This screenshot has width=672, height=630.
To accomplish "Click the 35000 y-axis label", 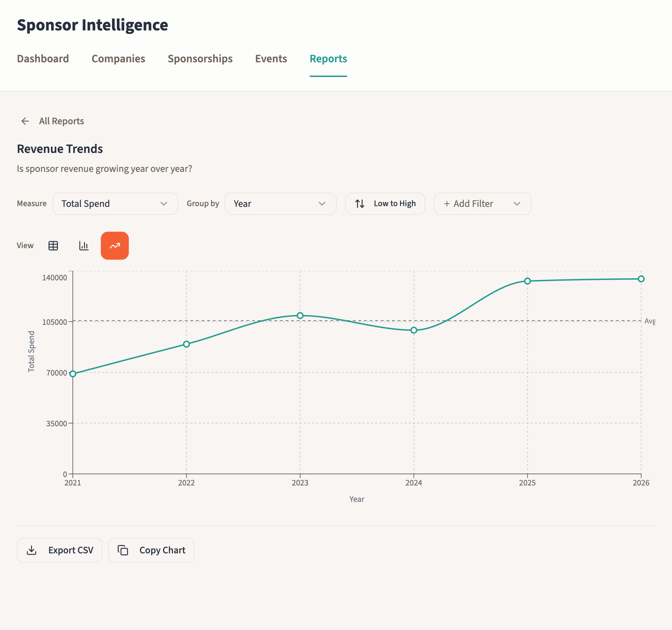I will (x=57, y=423).
